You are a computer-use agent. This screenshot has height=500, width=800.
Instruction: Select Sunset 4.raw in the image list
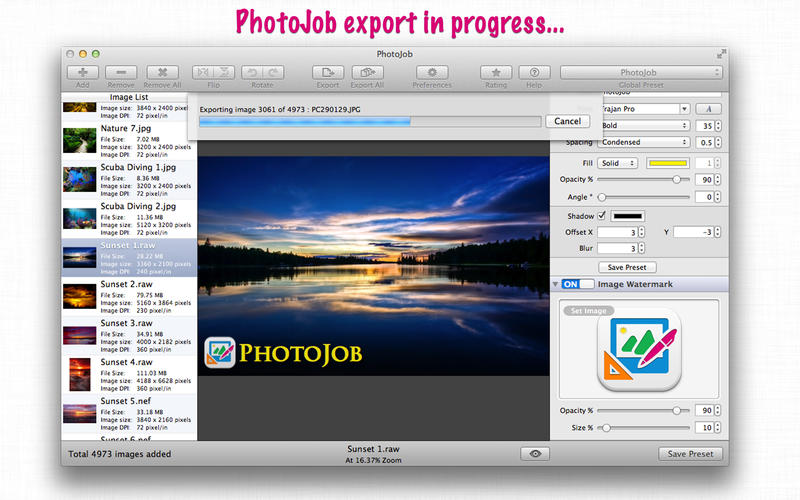tap(129, 374)
